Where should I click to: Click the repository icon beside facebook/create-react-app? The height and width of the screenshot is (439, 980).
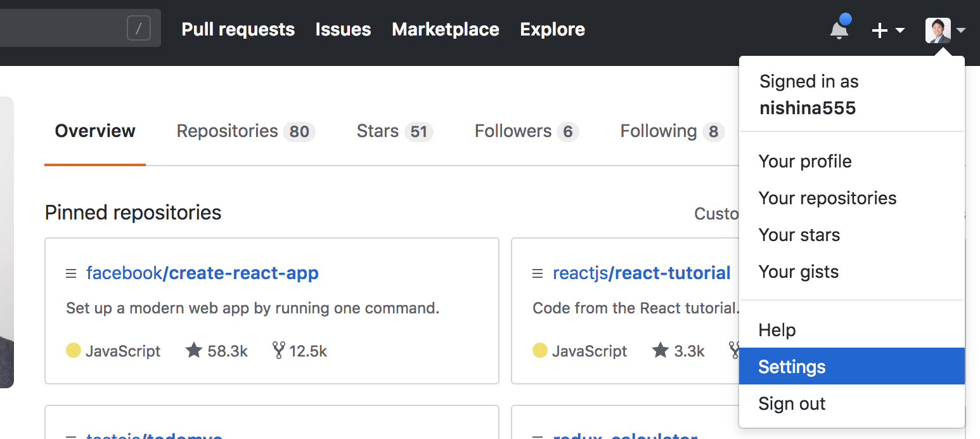pos(71,273)
